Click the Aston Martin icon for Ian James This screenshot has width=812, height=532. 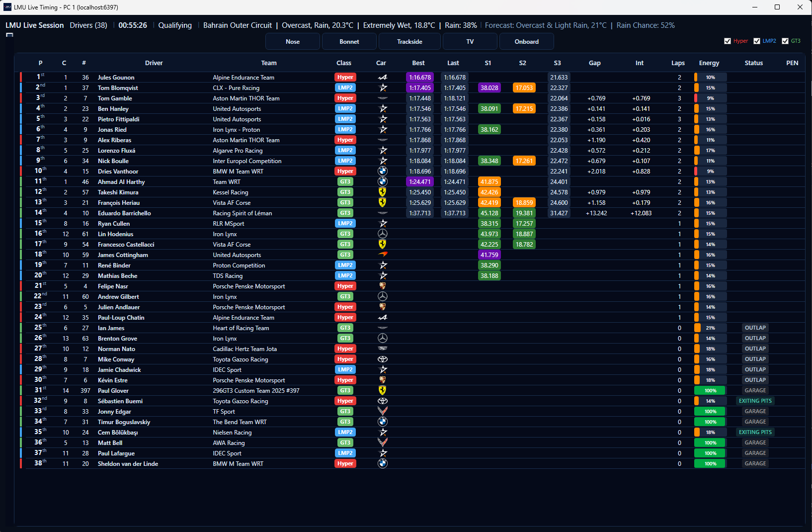coord(383,328)
